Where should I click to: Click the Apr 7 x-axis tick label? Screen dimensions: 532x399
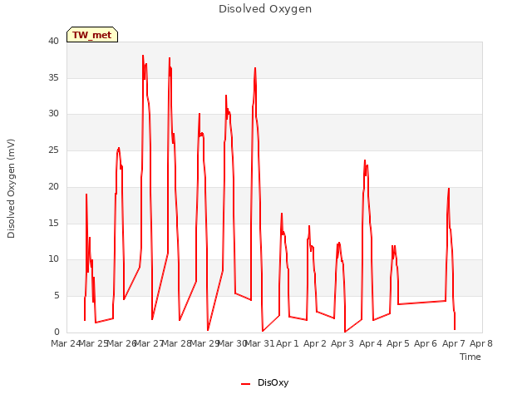tap(453, 343)
